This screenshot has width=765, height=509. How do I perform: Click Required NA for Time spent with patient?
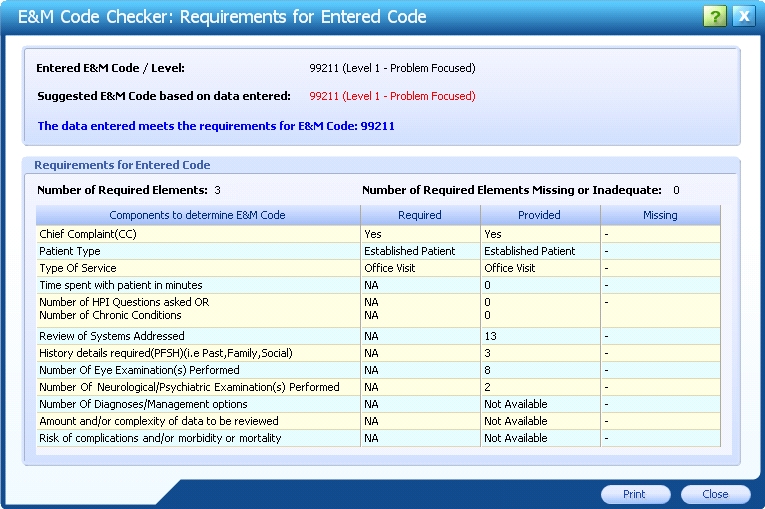point(371,285)
